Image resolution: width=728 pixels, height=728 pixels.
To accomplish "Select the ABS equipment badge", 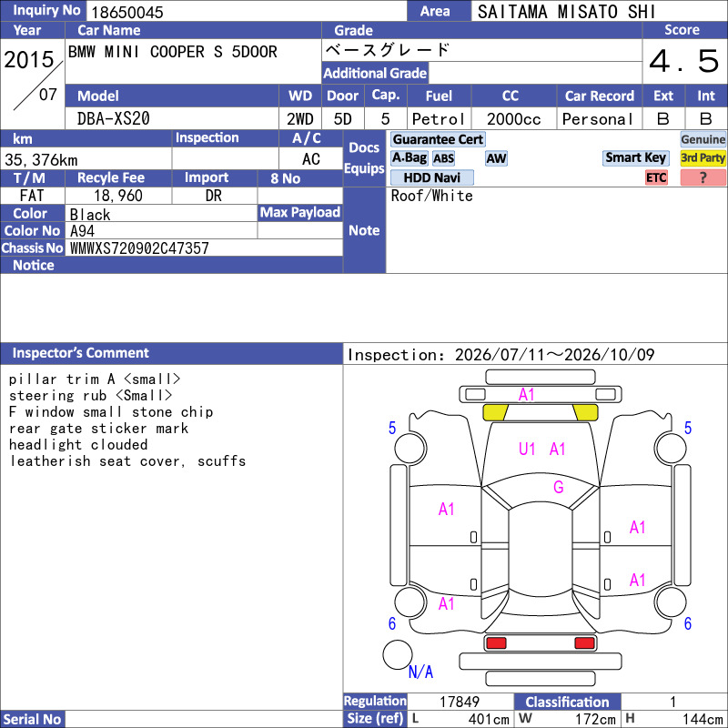I will (x=443, y=158).
